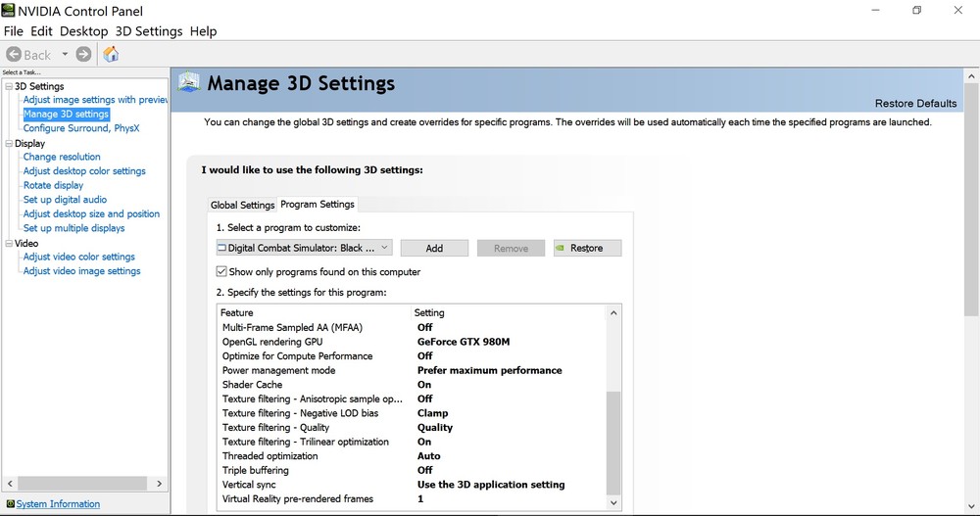
Task: Collapse the 3D Settings tree node
Action: (9, 86)
